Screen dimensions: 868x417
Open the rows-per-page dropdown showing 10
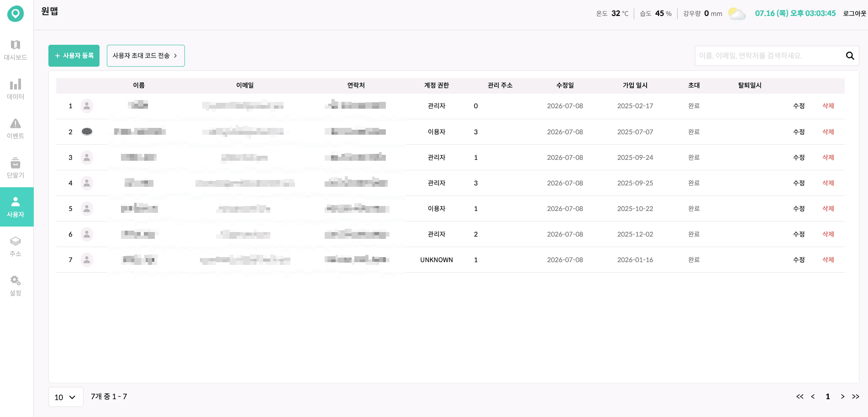[66, 397]
